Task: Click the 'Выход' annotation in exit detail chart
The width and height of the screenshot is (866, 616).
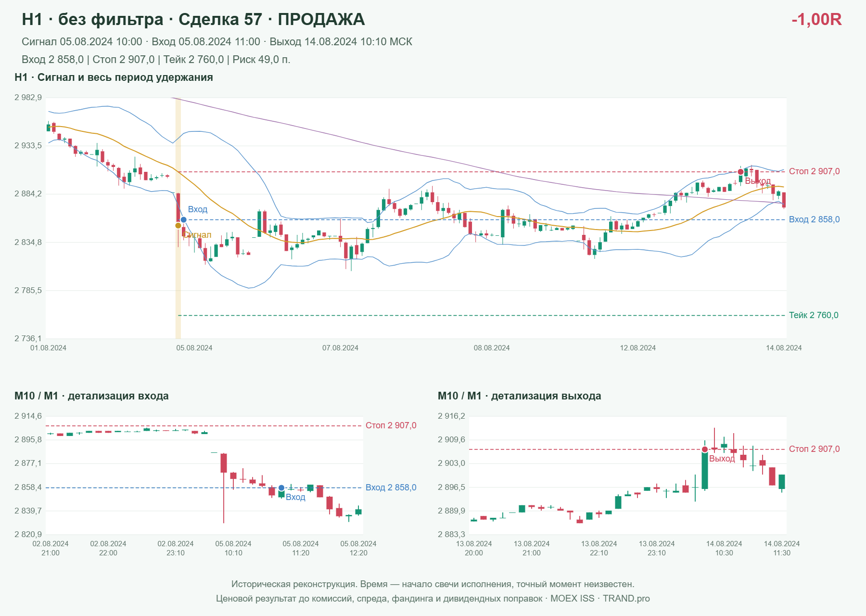Action: 722,459
